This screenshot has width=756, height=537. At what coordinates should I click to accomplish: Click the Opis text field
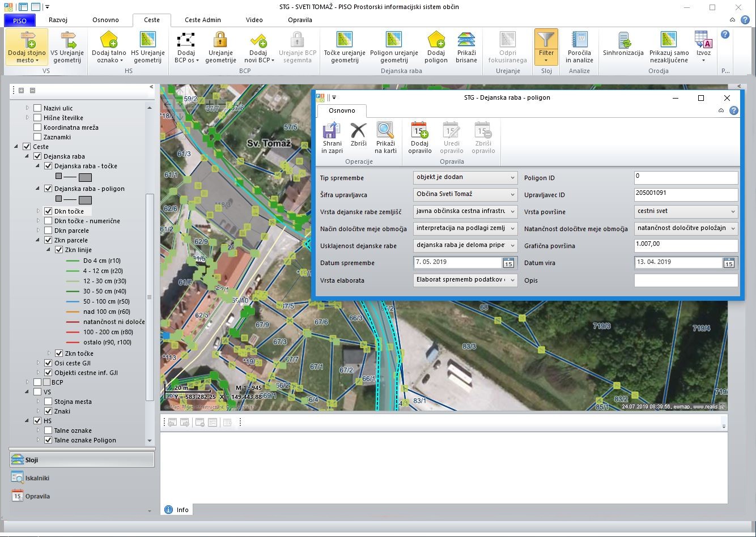pyautogui.click(x=686, y=280)
